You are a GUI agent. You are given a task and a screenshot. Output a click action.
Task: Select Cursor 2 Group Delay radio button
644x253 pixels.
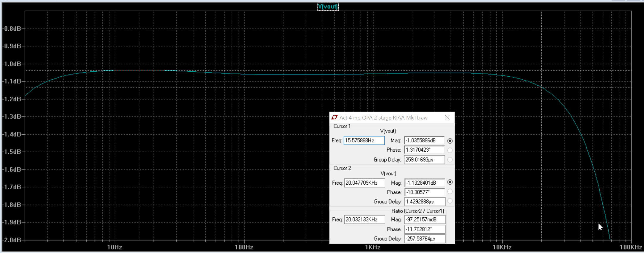(450, 201)
